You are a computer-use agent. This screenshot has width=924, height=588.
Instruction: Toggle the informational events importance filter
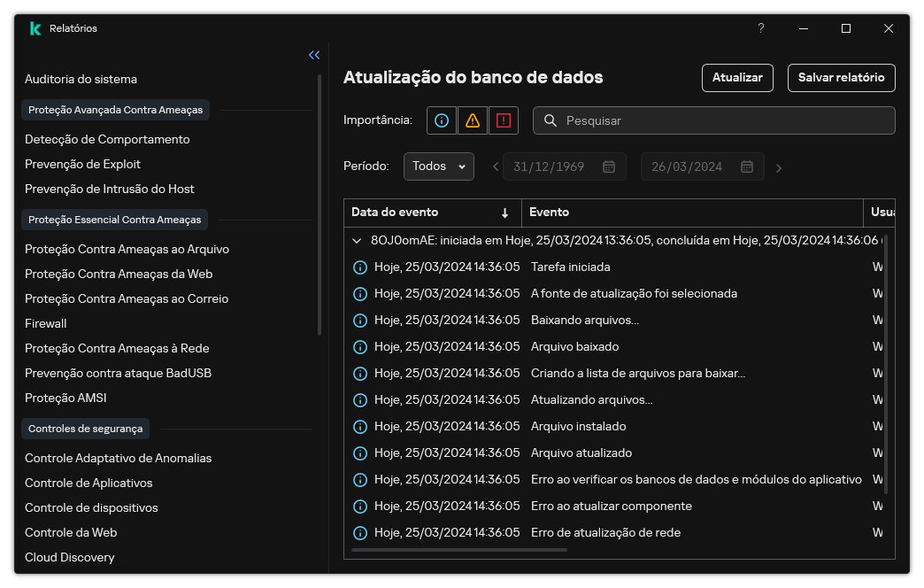pos(441,120)
